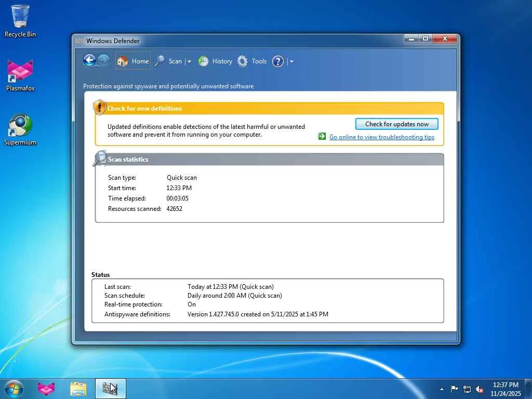The height and width of the screenshot is (399, 532).
Task: Open the taskbar clock showing 12:37 PM
Action: [506, 389]
